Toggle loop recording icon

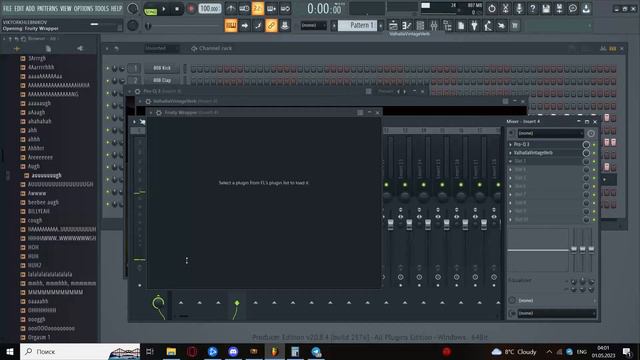tap(285, 9)
